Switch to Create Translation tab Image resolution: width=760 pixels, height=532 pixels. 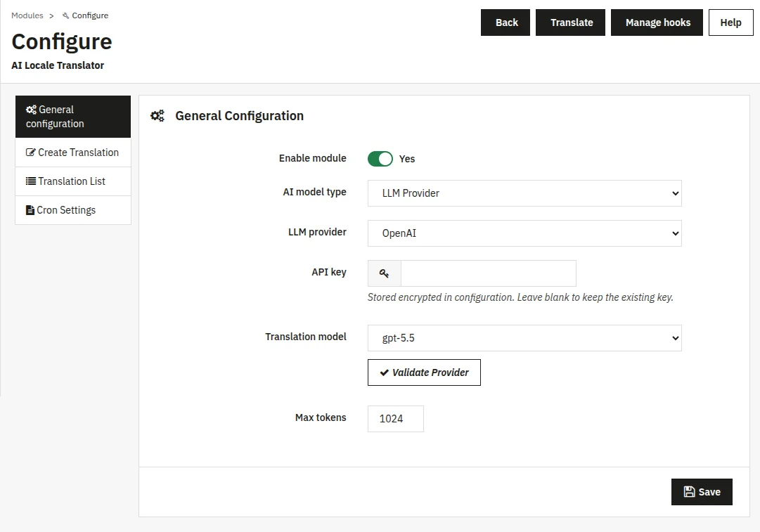[73, 153]
